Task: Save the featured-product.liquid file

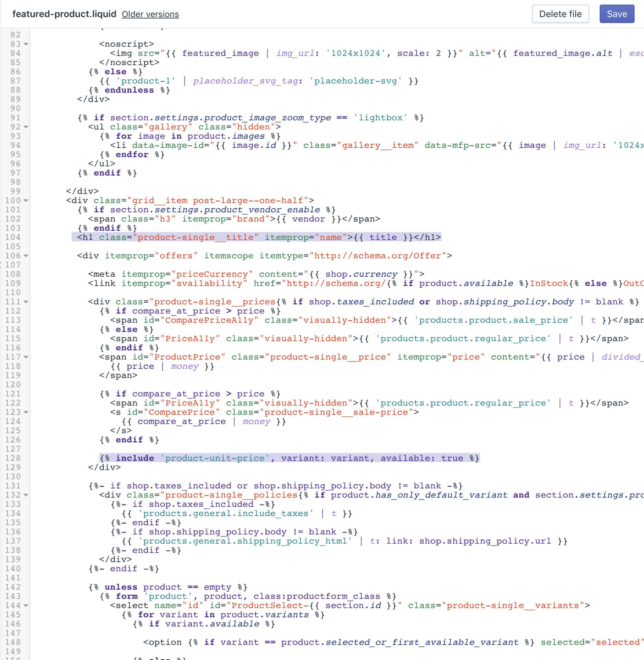Action: point(617,14)
